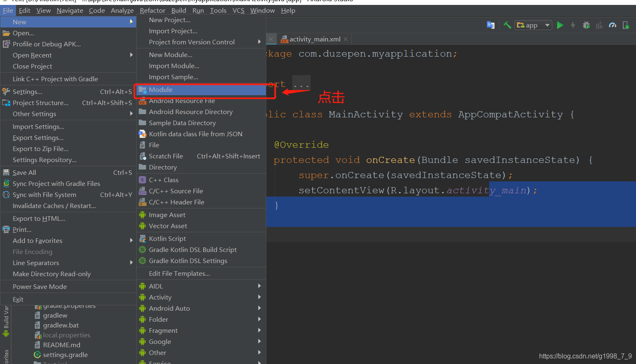Click Attach Debugger to Android Process icon
The width and height of the screenshot is (636, 364).
coord(626,25)
